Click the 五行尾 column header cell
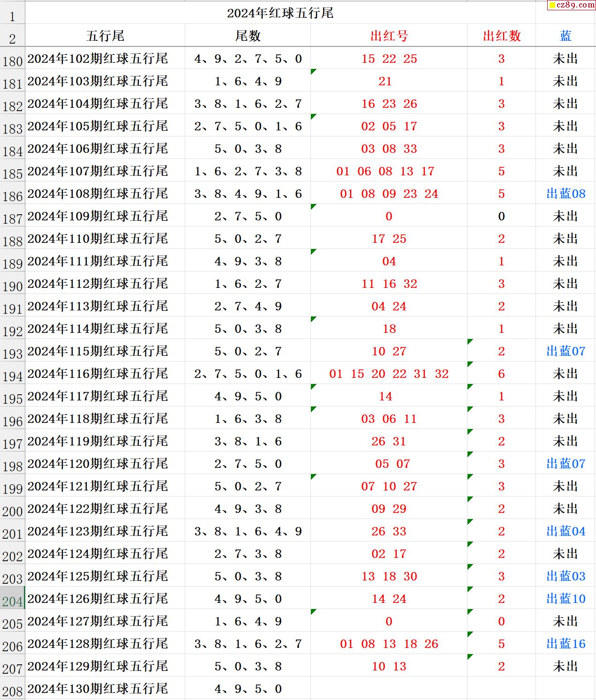Image resolution: width=596 pixels, height=700 pixels. (105, 36)
